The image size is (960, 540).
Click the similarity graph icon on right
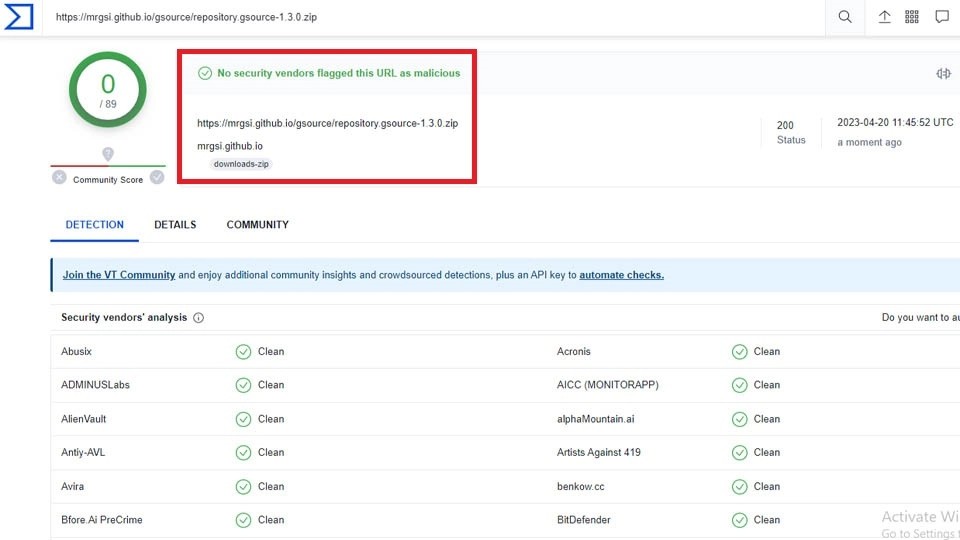943,73
